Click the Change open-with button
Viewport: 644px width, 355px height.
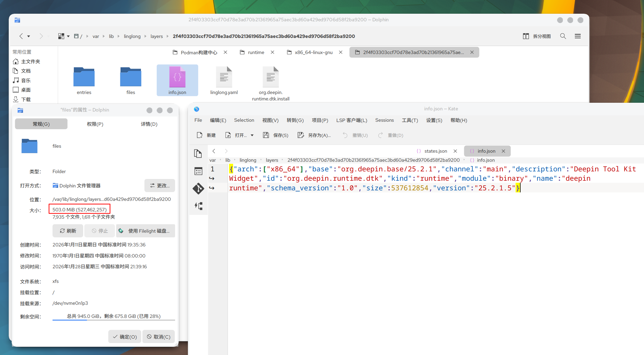click(x=160, y=186)
